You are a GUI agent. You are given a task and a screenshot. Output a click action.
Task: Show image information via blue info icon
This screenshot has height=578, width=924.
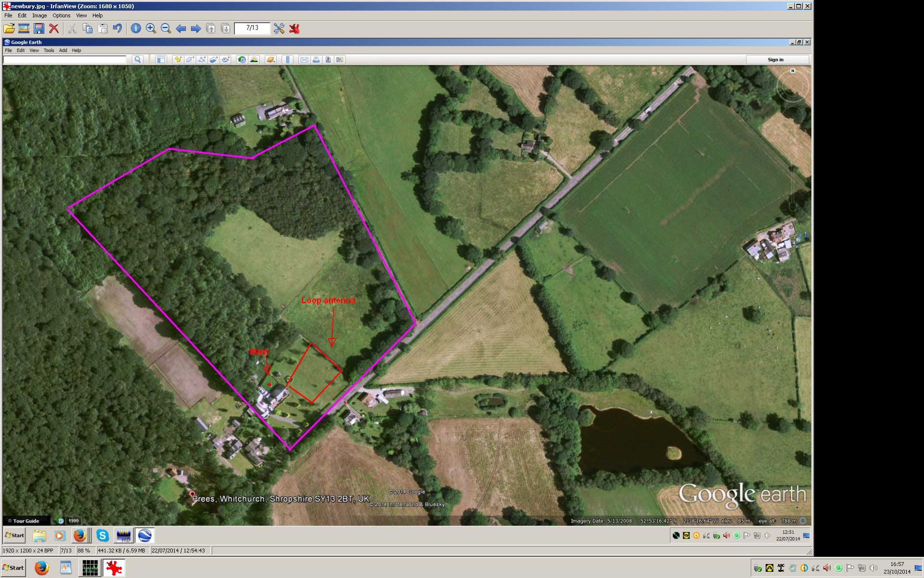[136, 28]
